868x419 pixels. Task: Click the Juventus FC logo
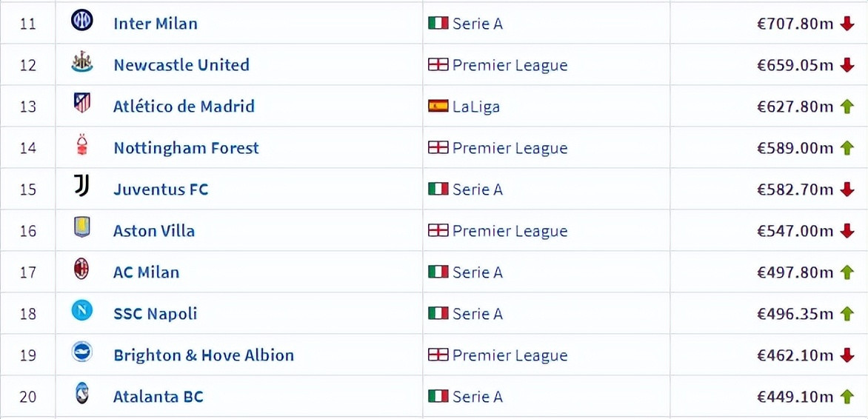pos(82,187)
